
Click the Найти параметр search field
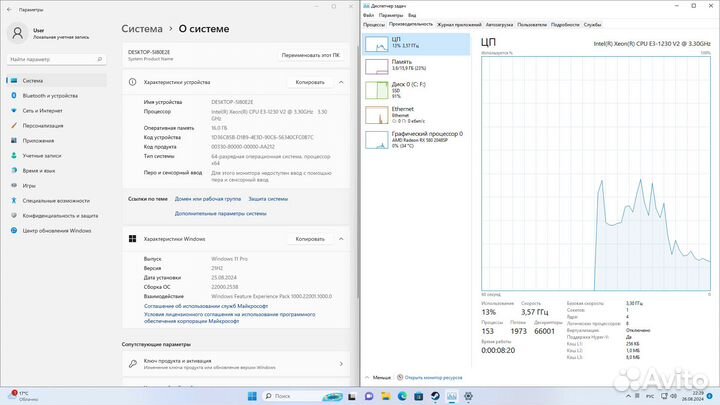click(56, 59)
